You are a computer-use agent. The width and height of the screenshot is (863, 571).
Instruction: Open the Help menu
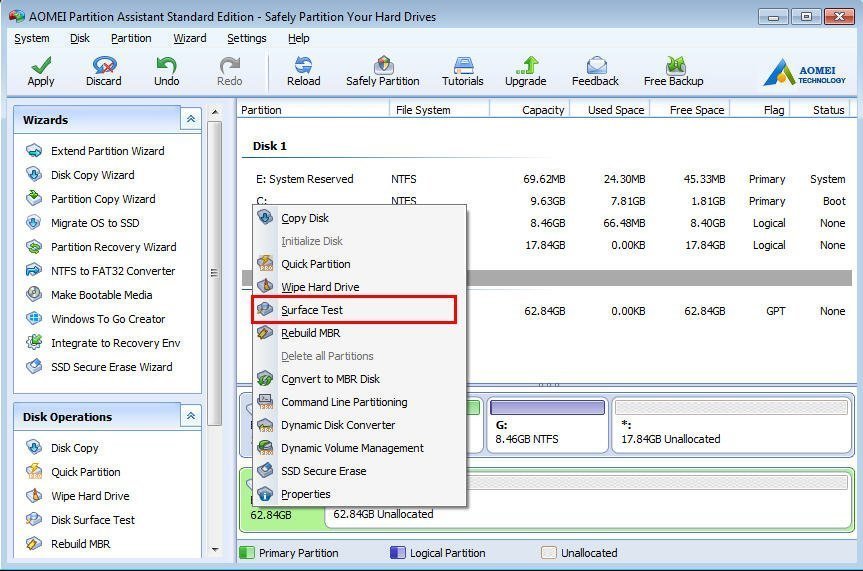[298, 39]
